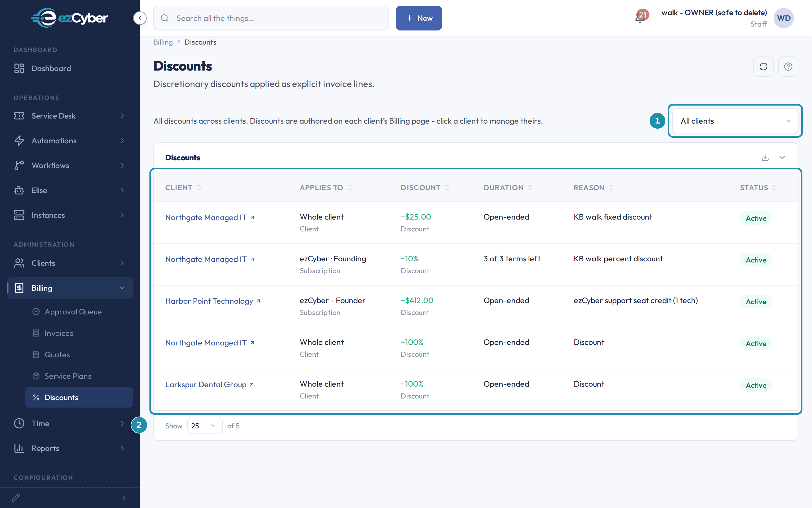The image size is (812, 508).
Task: Click the Workflows branch icon
Action: pyautogui.click(x=19, y=166)
